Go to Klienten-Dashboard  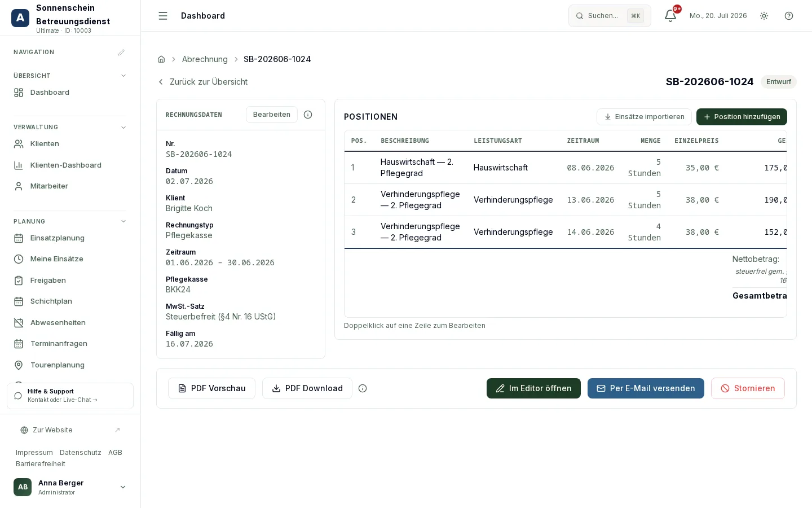pos(70,165)
